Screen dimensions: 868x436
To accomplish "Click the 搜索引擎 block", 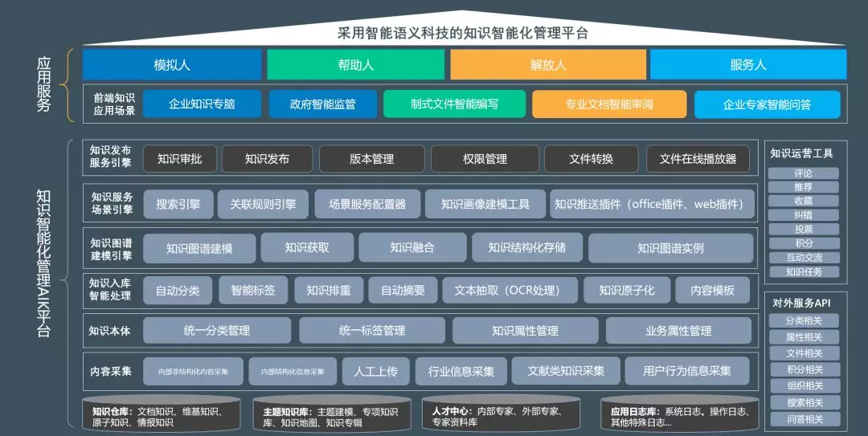I will tap(178, 204).
